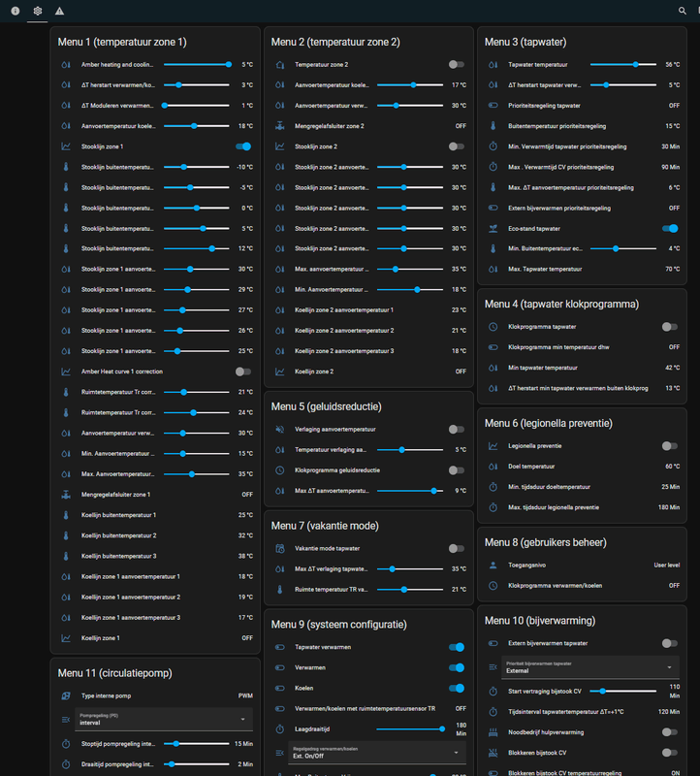Click the Amber heating and cooling row icon
This screenshot has height=776, width=700.
click(66, 64)
